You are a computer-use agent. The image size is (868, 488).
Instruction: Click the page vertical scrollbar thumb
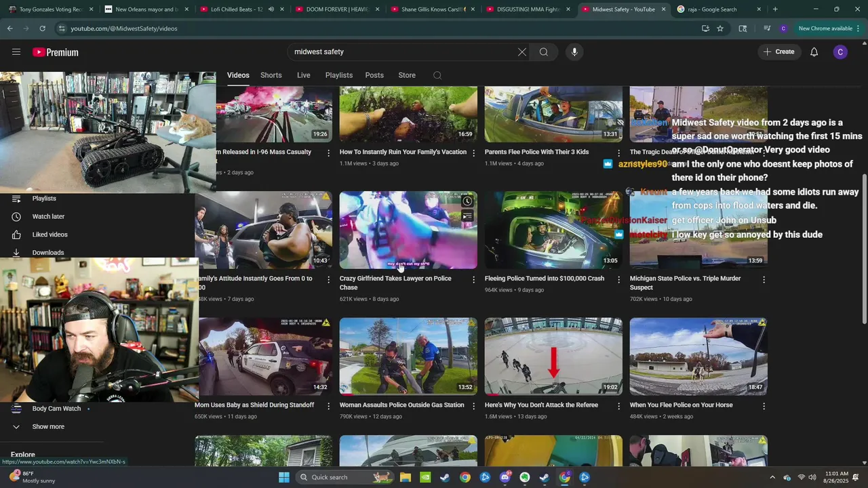coord(864,247)
